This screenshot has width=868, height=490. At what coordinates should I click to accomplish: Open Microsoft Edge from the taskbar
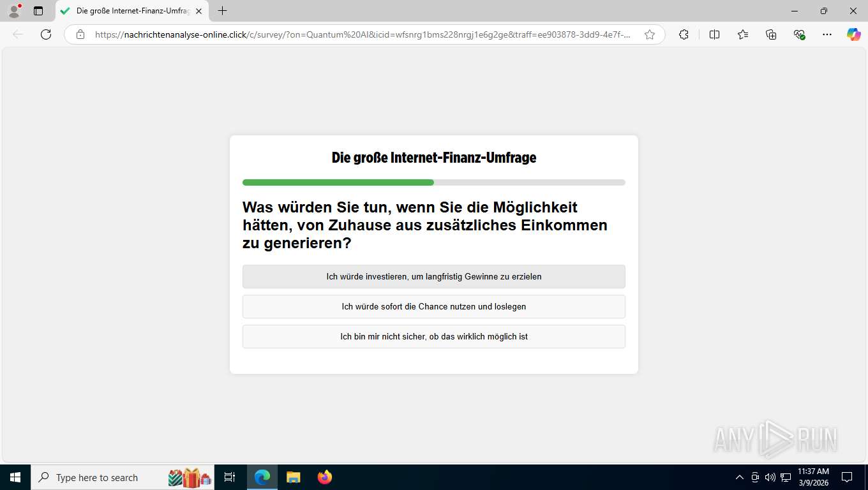pyautogui.click(x=262, y=477)
